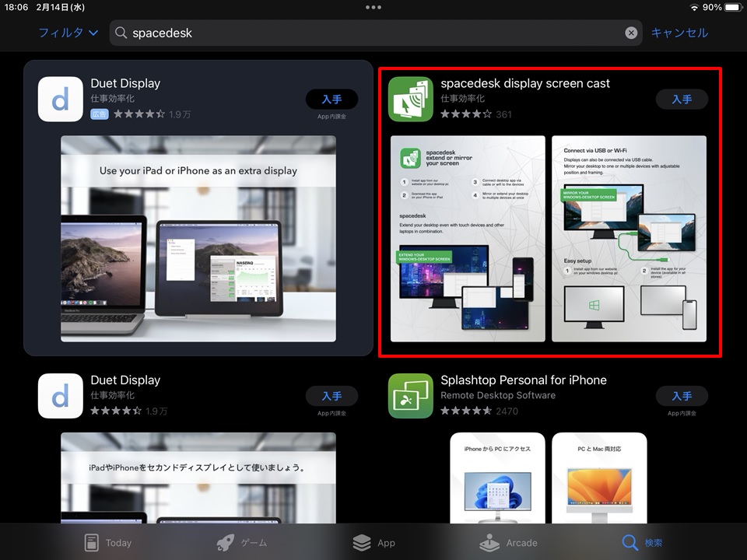Tap 仕事効率化 category under spacedesk
Screen dimensions: 747x560
pyautogui.click(x=462, y=99)
